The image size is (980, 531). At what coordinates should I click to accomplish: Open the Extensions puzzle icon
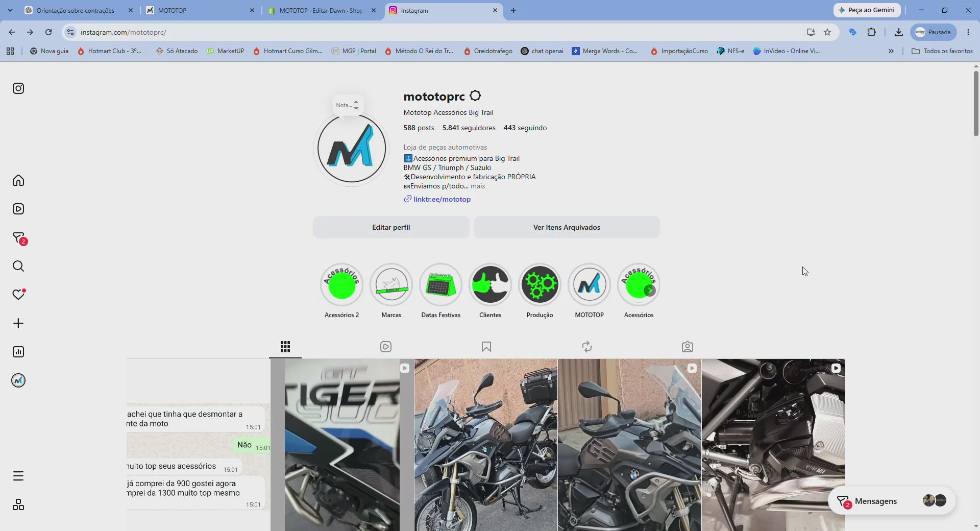point(872,32)
